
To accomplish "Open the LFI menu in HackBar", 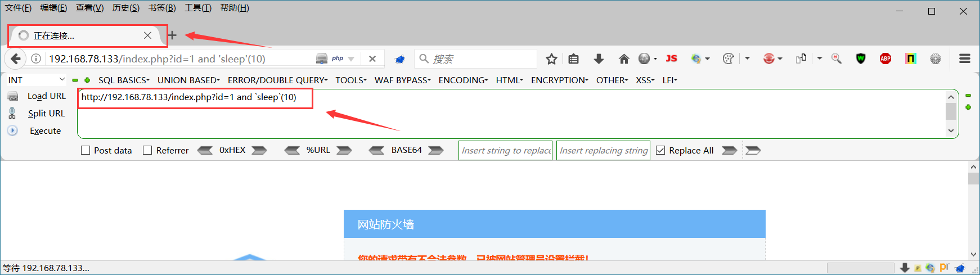I will pyautogui.click(x=669, y=80).
